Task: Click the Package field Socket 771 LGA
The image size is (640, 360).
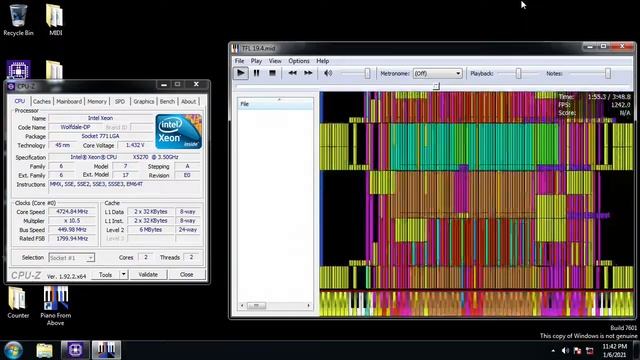Action: pos(100,136)
